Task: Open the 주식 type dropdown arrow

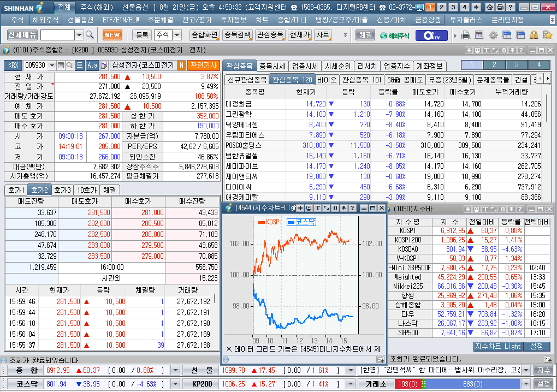Action: click(177, 35)
